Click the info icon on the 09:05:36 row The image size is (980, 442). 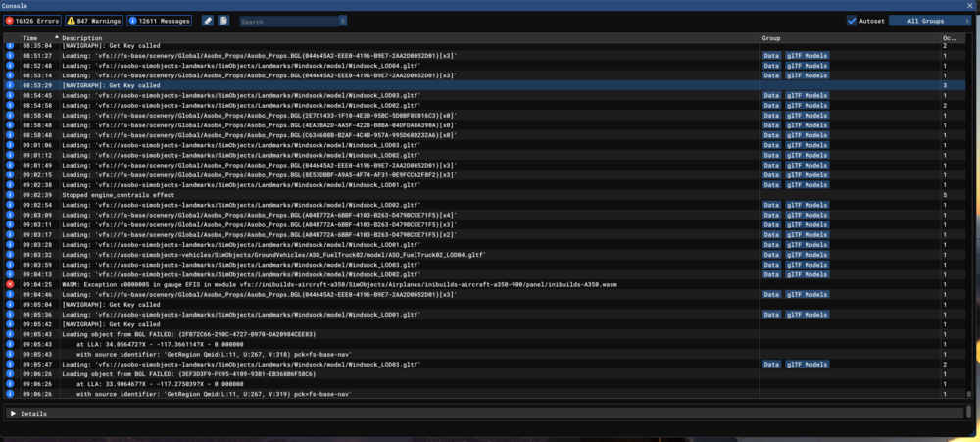[x=10, y=315]
